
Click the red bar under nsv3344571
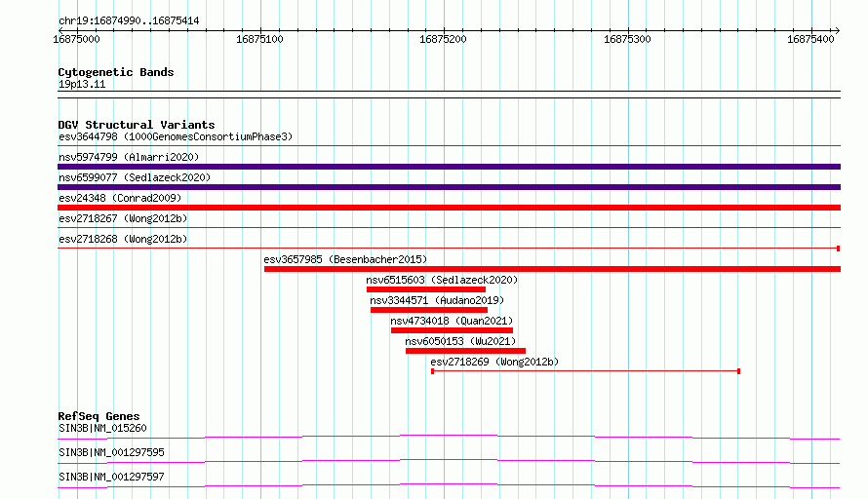(429, 310)
